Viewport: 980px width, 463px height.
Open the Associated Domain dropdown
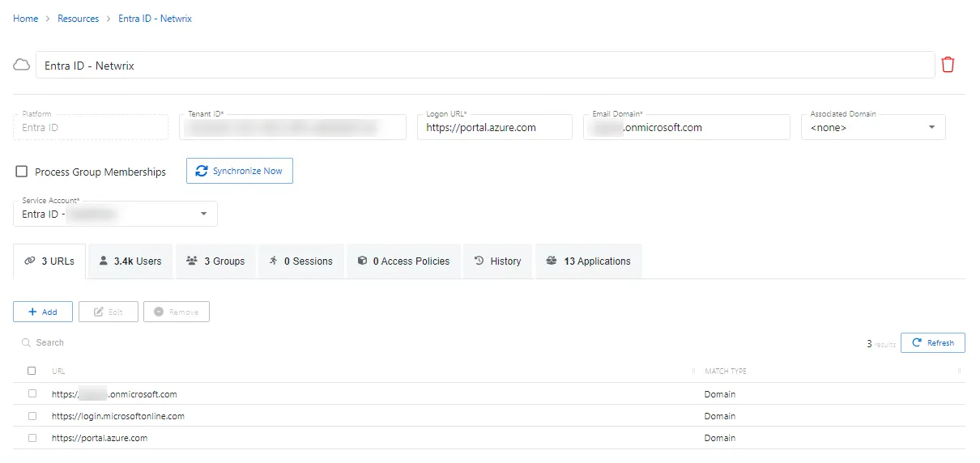[873, 127]
